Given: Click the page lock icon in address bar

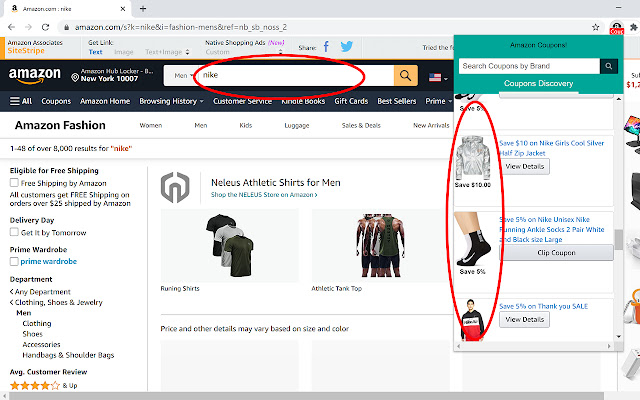Looking at the screenshot, I should pos(66,27).
